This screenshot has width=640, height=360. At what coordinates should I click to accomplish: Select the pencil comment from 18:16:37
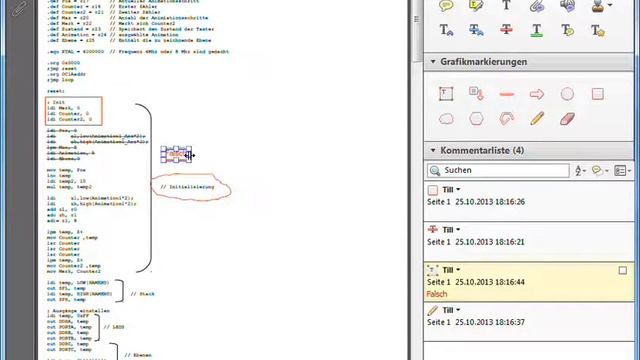[529, 322]
